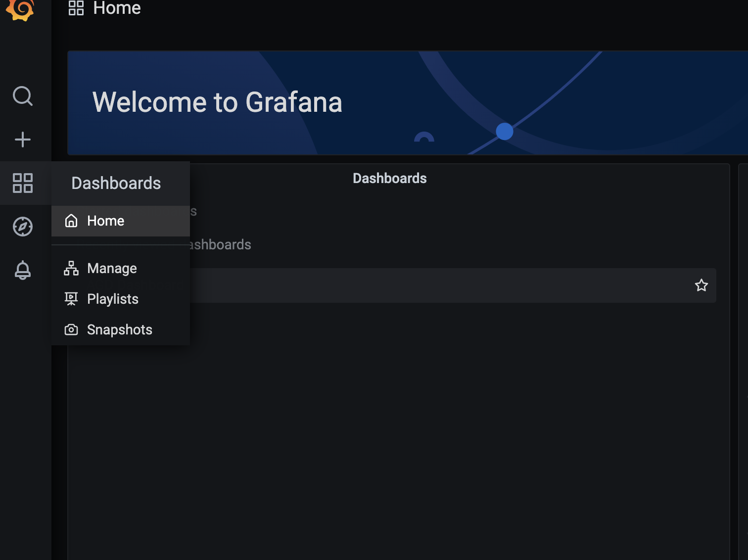Open Playlists in Dashboards menu
Image resolution: width=748 pixels, height=560 pixels.
121,299
